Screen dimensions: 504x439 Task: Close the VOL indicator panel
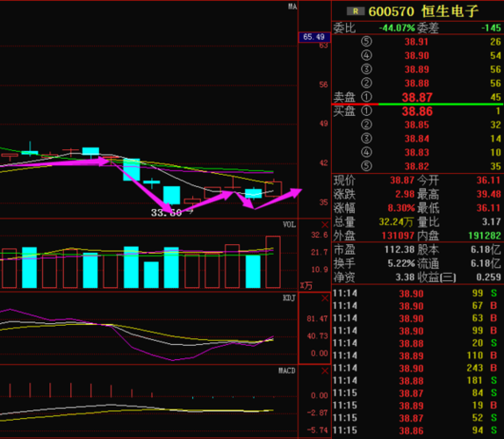point(325,225)
